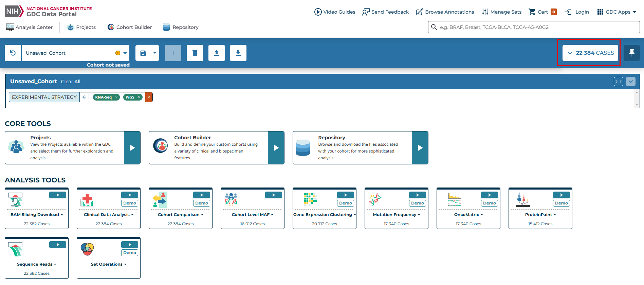This screenshot has height=285, width=644.
Task: Open Manage Sets
Action: (x=502, y=12)
